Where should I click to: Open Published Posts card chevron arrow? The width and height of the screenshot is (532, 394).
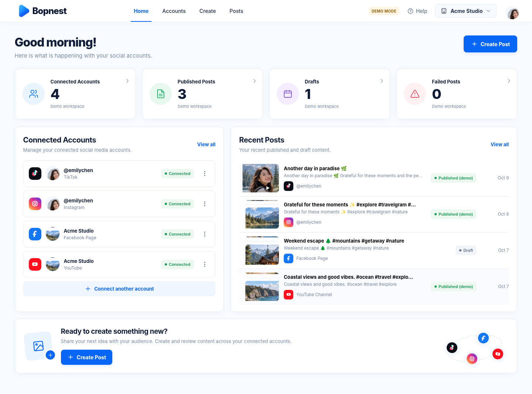(x=255, y=81)
